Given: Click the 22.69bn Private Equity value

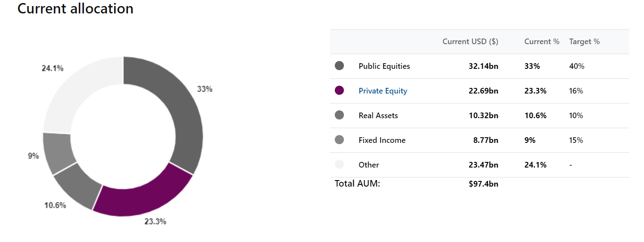Looking at the screenshot, I should click(x=483, y=91).
